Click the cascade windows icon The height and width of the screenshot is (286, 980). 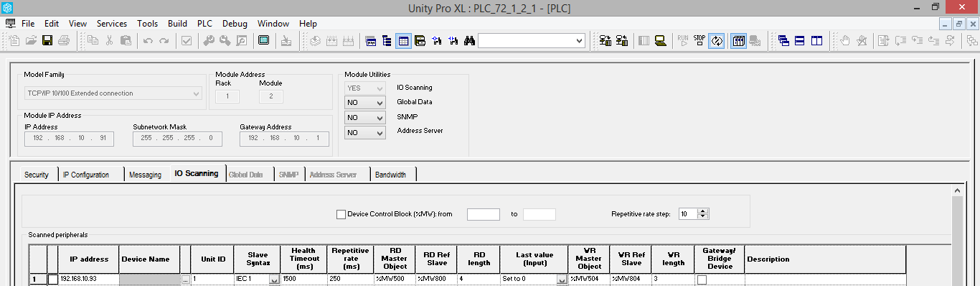point(783,41)
